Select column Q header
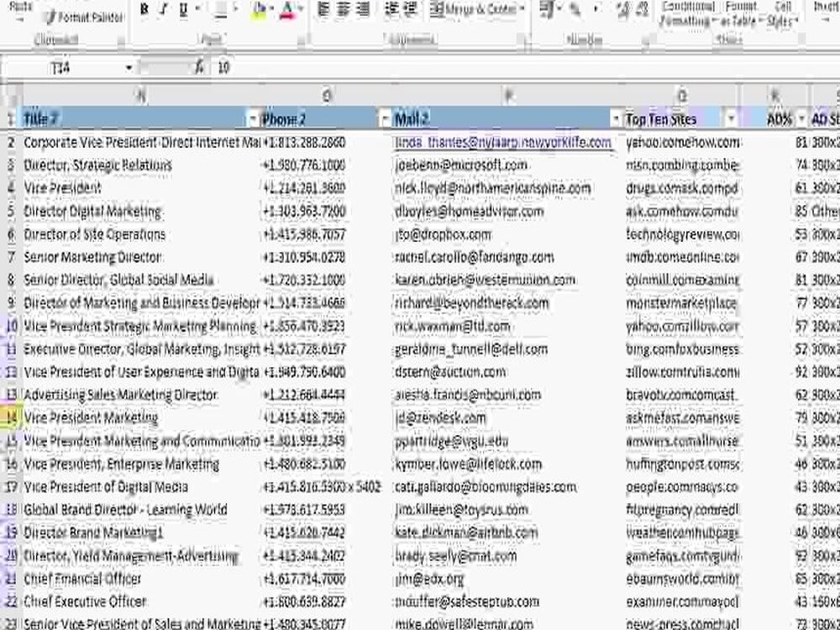840x630 pixels. tap(682, 96)
